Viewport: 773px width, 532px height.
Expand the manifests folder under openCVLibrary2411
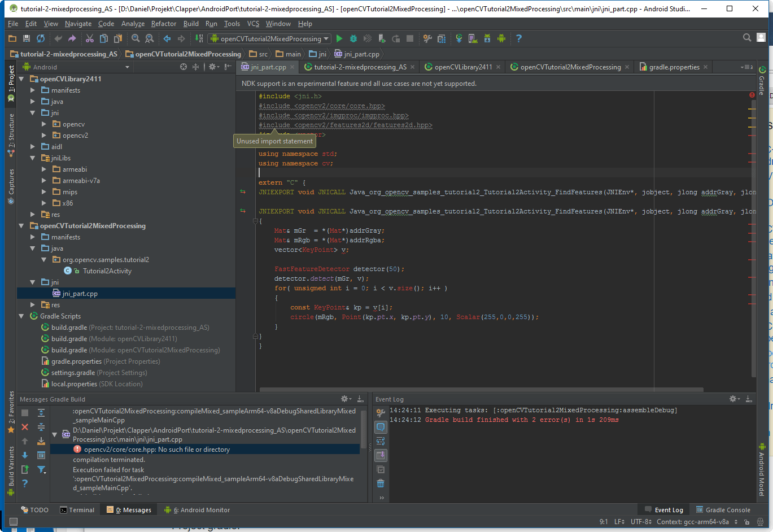tap(33, 90)
